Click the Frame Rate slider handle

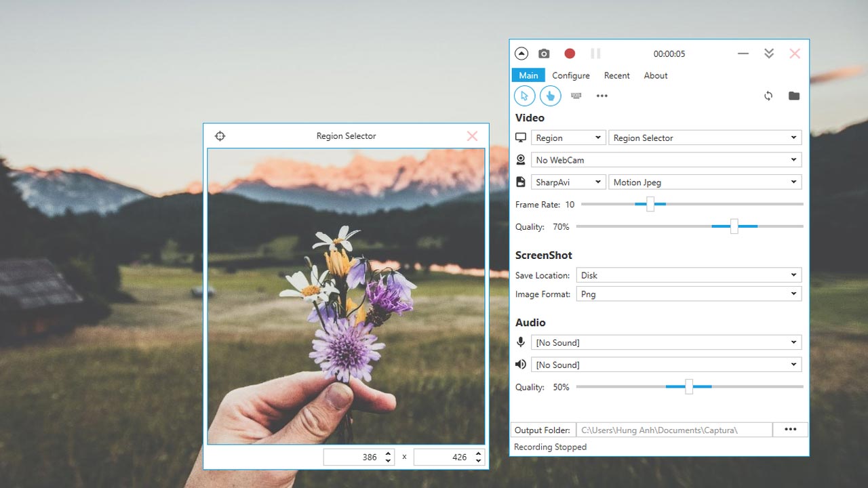click(650, 204)
